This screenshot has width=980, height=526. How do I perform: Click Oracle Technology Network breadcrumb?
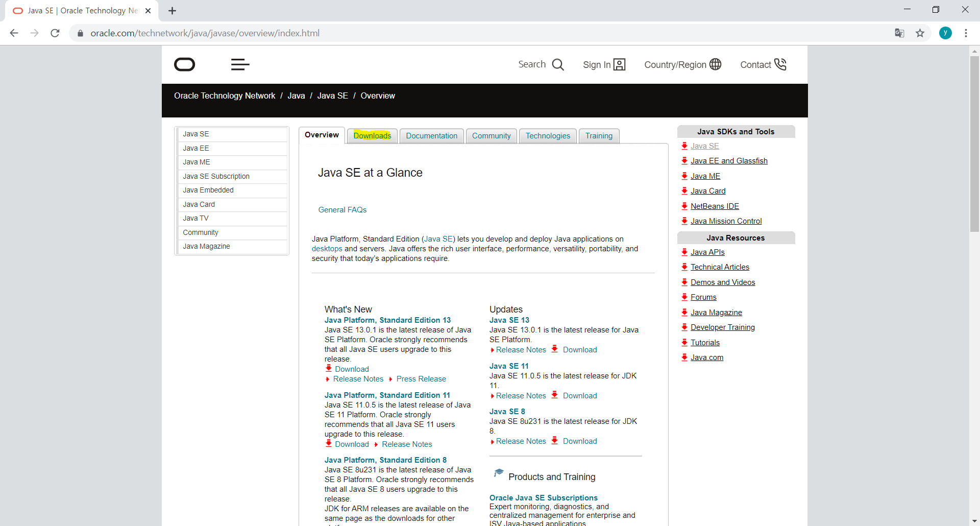[225, 96]
